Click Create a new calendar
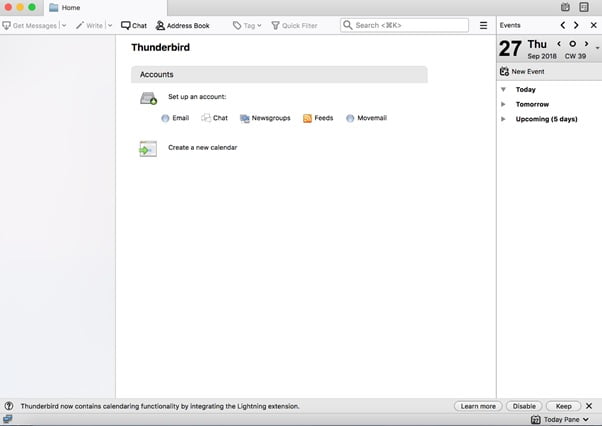 [x=202, y=147]
